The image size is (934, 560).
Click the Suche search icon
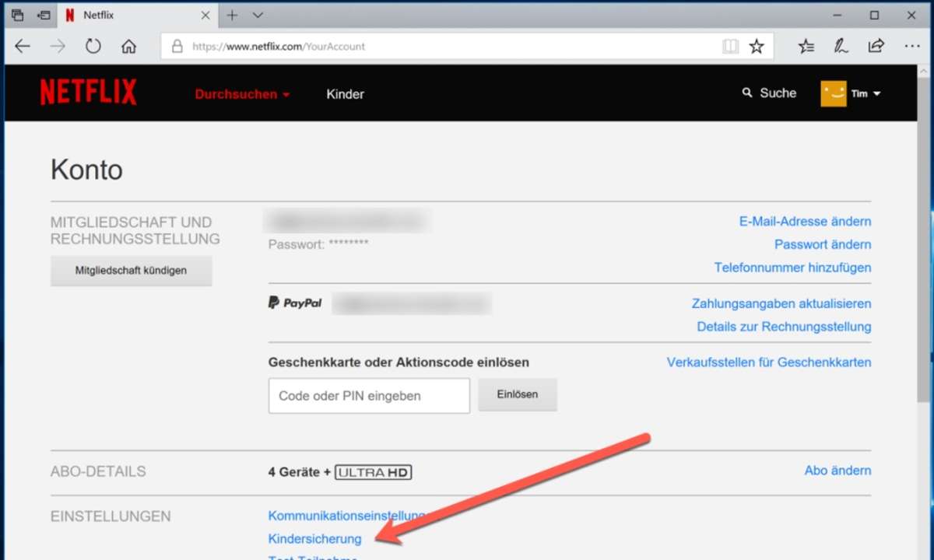tap(747, 93)
